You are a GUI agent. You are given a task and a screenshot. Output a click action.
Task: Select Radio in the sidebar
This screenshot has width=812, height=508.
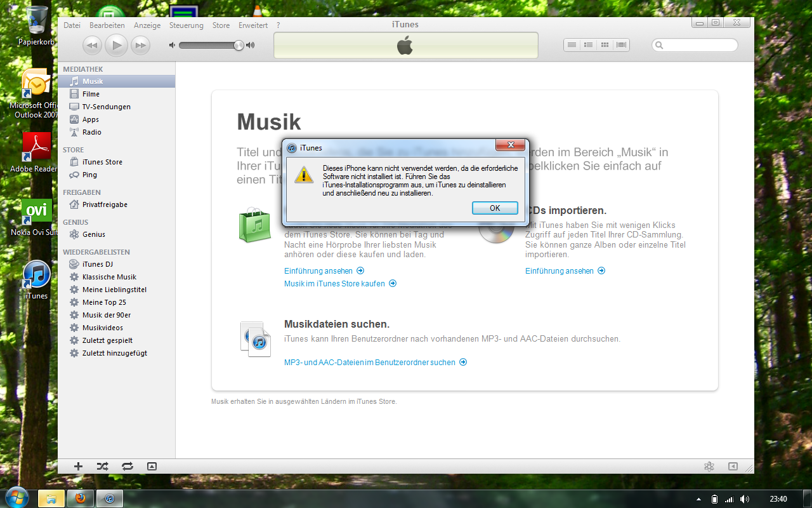(117, 132)
